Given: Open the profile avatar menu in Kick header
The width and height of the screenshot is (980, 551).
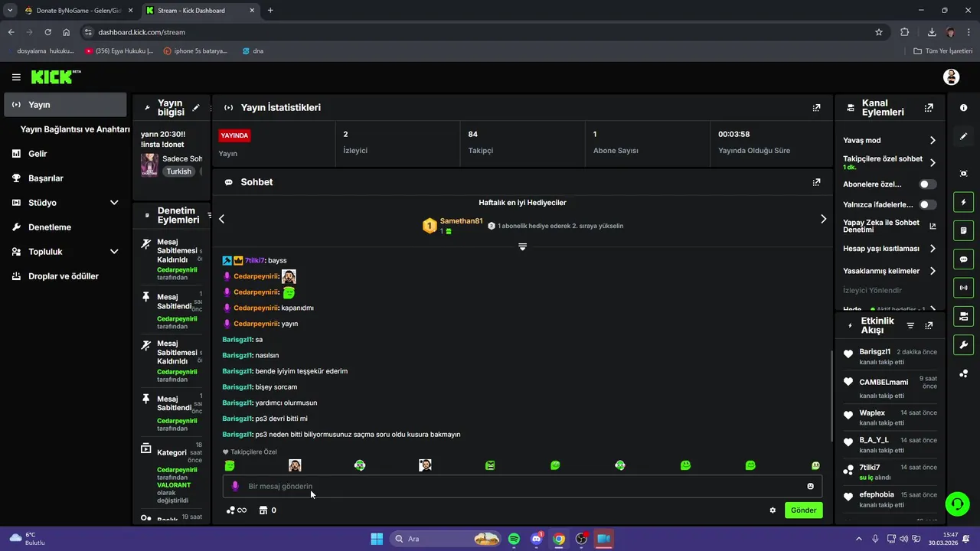Looking at the screenshot, I should click(x=952, y=77).
